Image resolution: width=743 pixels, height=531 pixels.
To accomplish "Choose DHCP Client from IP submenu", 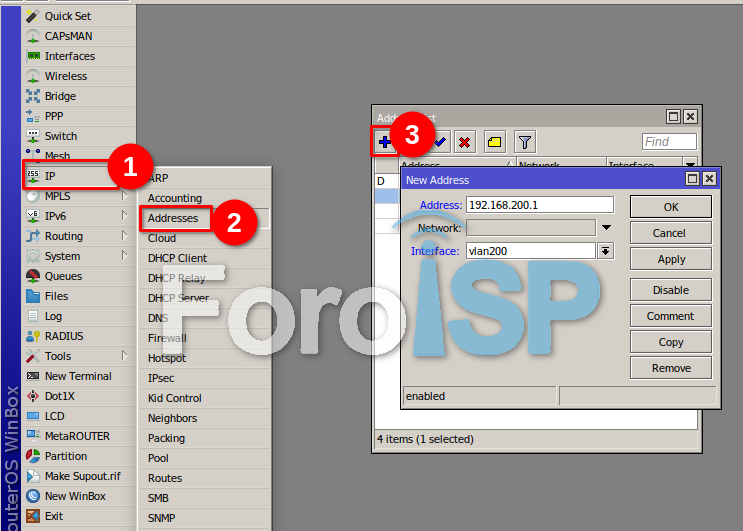I will pos(177,258).
